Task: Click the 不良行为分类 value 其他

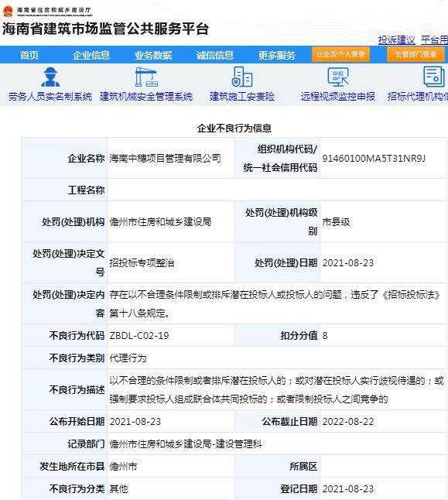Action: click(x=118, y=488)
